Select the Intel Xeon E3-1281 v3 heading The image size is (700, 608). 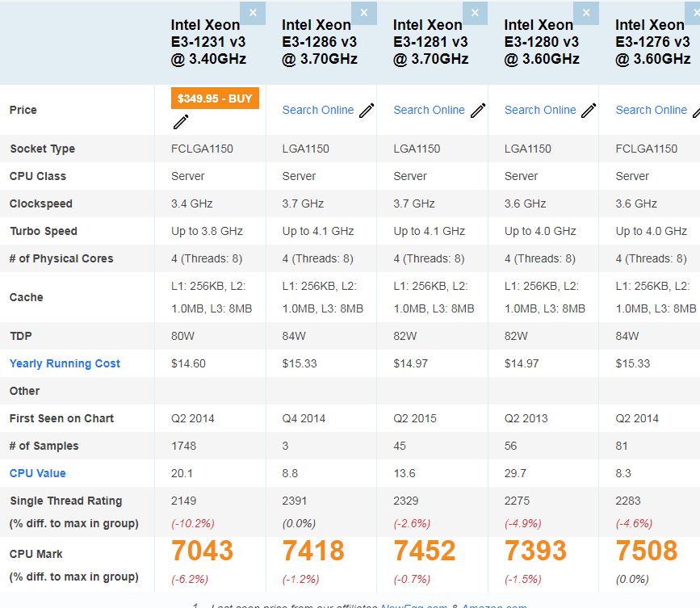(x=431, y=42)
